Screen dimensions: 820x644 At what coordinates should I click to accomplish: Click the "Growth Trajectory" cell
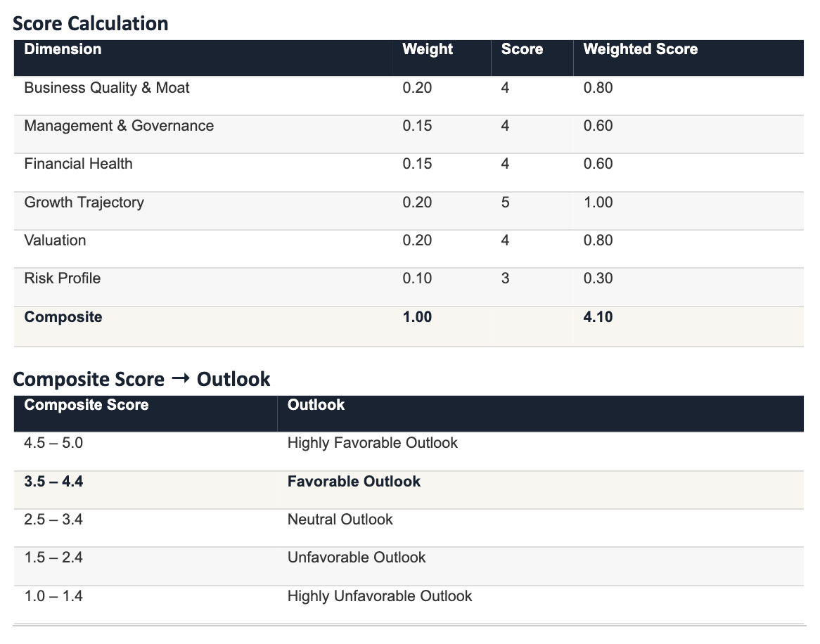(x=84, y=202)
